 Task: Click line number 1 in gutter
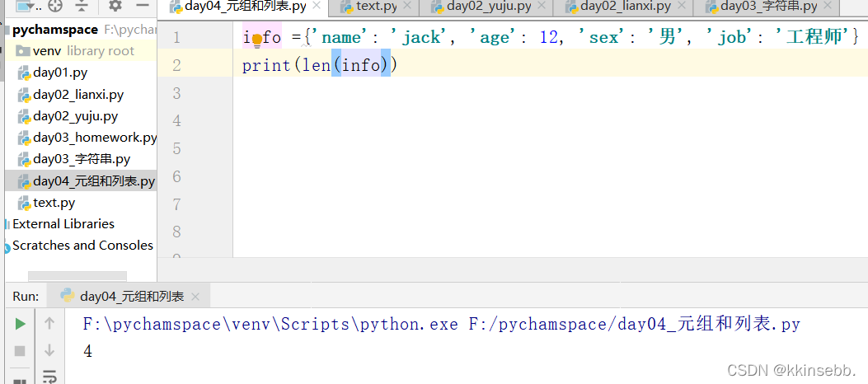[176, 38]
